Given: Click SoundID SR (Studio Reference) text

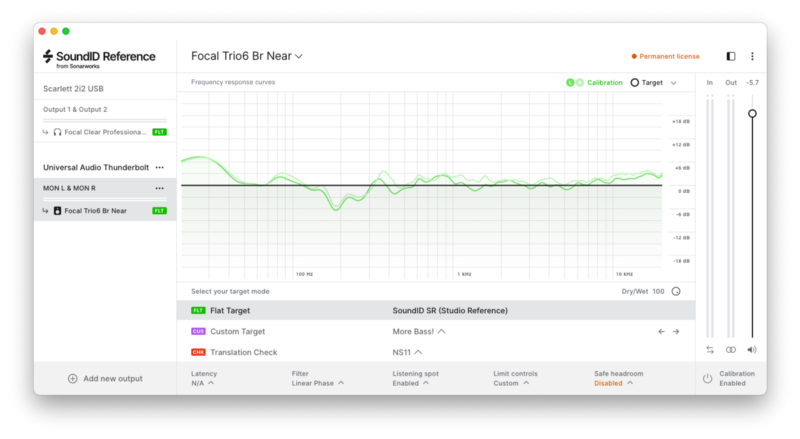Looking at the screenshot, I should coord(450,311).
